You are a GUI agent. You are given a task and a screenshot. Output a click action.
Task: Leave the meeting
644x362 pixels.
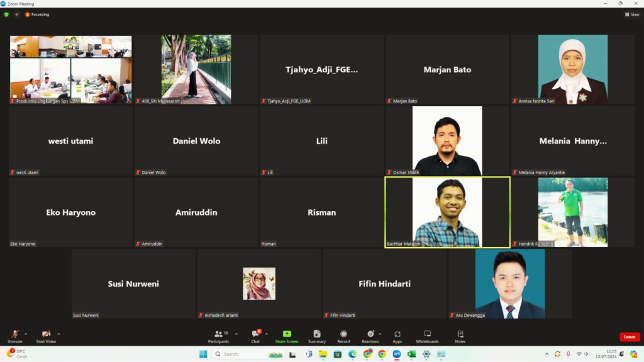630,337
